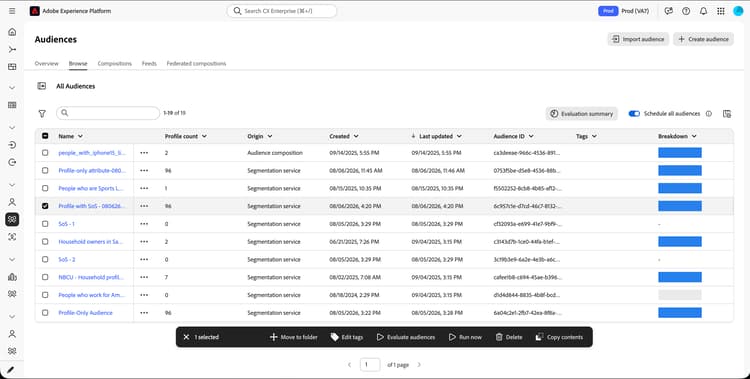
Task: Switch to the Compositions tab
Action: pyautogui.click(x=114, y=63)
